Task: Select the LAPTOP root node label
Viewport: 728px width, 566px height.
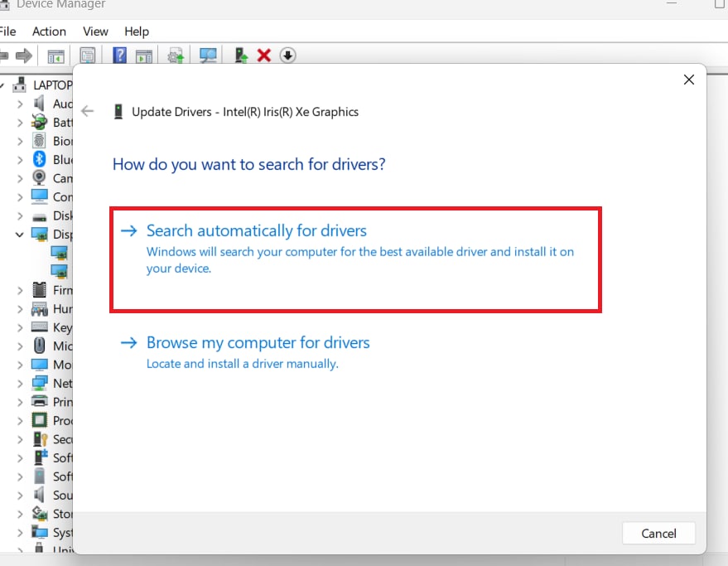Action: [x=52, y=85]
